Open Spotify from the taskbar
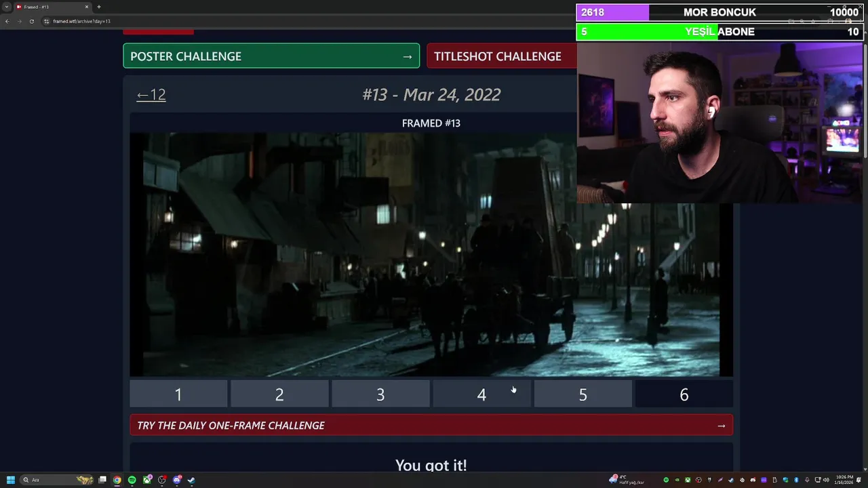The width and height of the screenshot is (868, 488). 132,480
